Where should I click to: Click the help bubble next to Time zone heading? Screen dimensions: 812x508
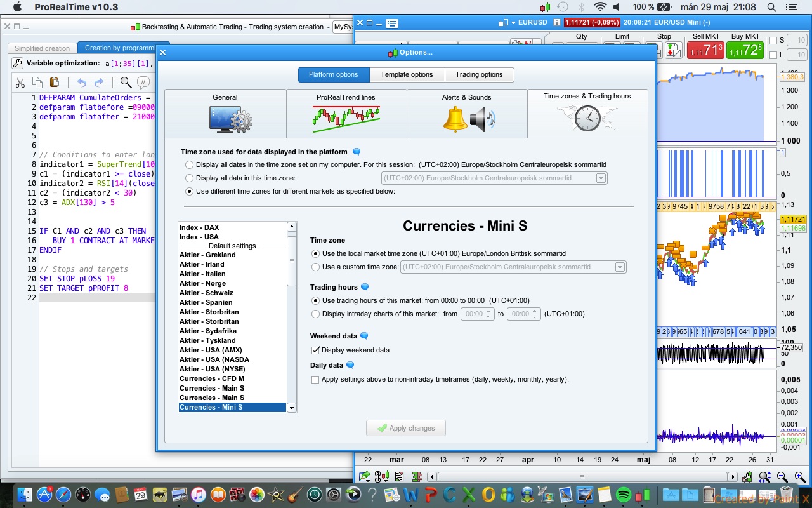(x=357, y=152)
